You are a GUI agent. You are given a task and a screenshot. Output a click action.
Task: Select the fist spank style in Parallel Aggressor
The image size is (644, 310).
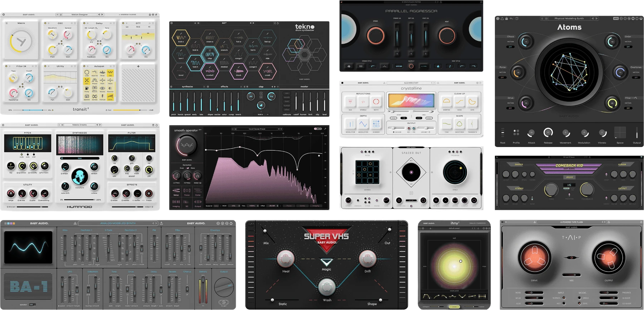349,66
